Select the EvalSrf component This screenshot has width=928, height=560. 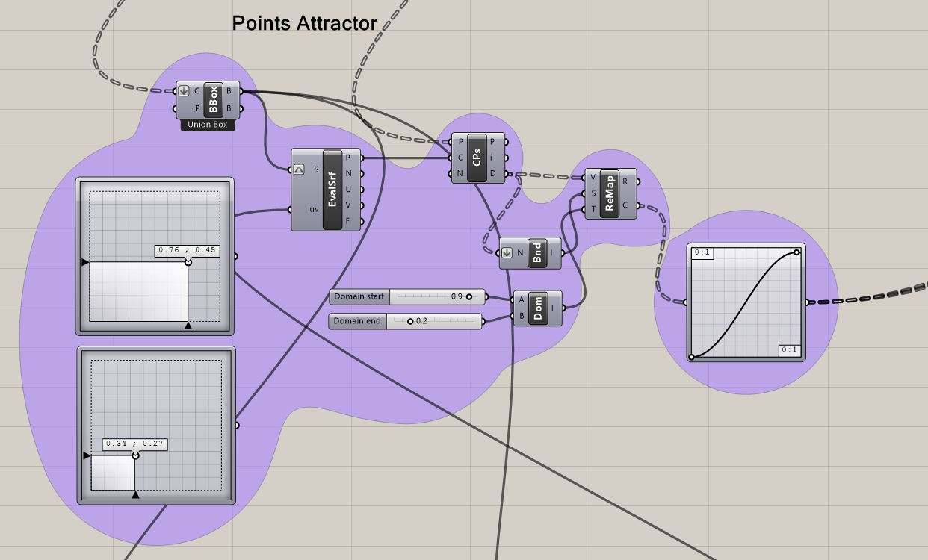[x=332, y=190]
